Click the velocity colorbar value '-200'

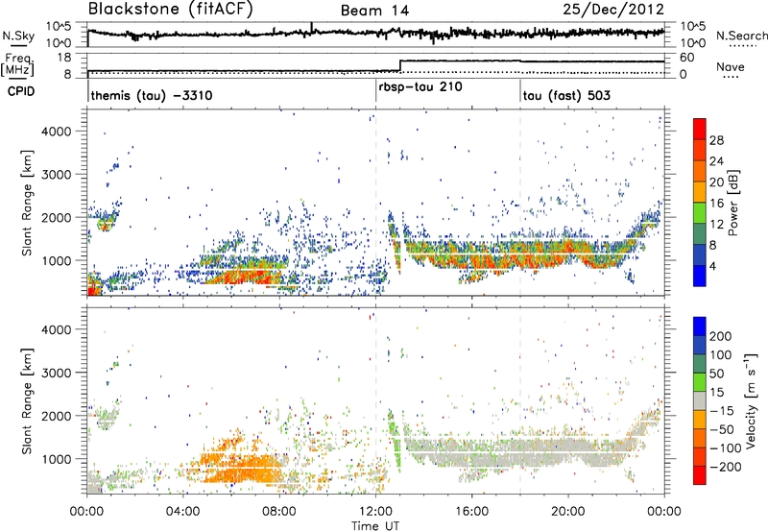[725, 467]
